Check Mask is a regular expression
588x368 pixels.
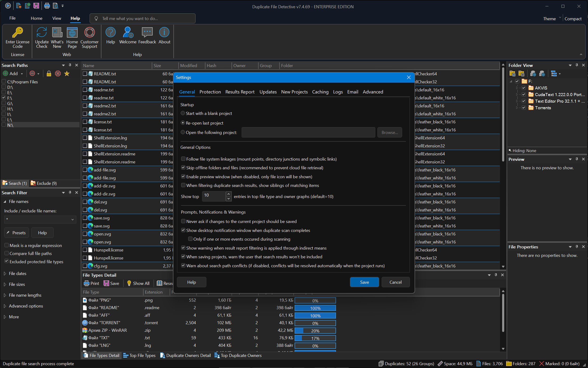[x=7, y=245]
